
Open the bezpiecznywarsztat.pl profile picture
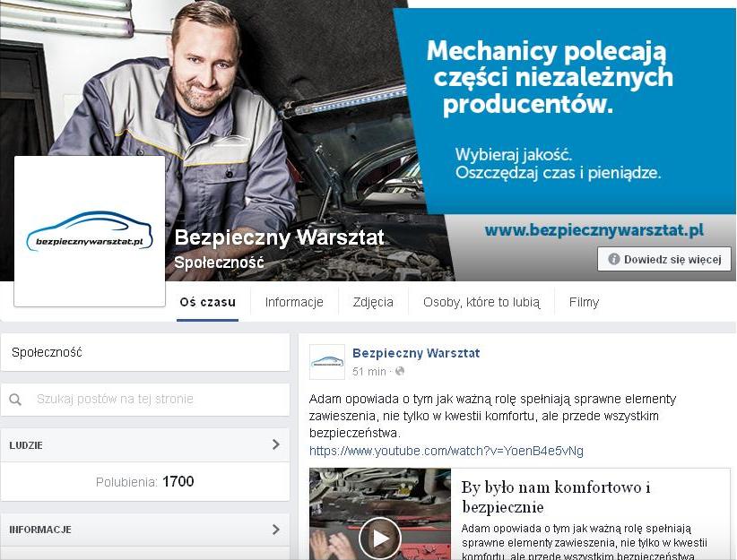click(90, 231)
